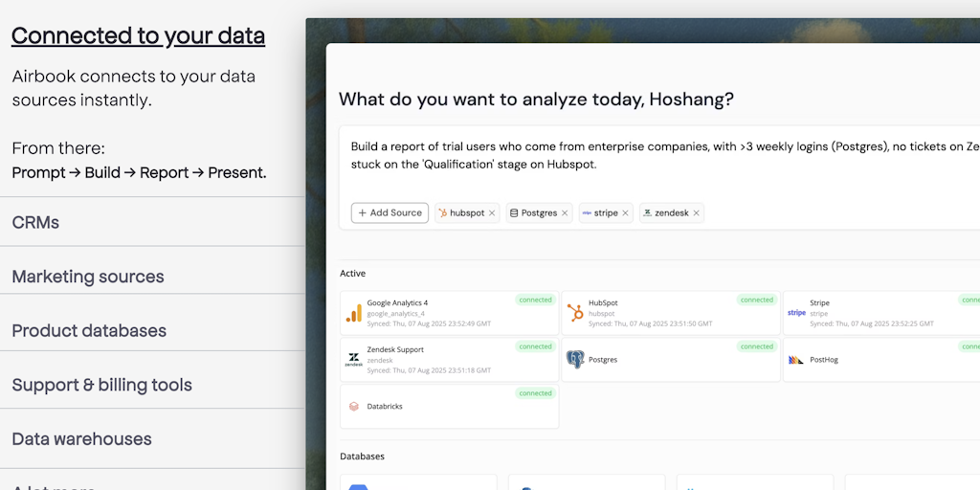Click the Databricks logo icon
Image resolution: width=980 pixels, height=490 pixels.
pyautogui.click(x=354, y=406)
